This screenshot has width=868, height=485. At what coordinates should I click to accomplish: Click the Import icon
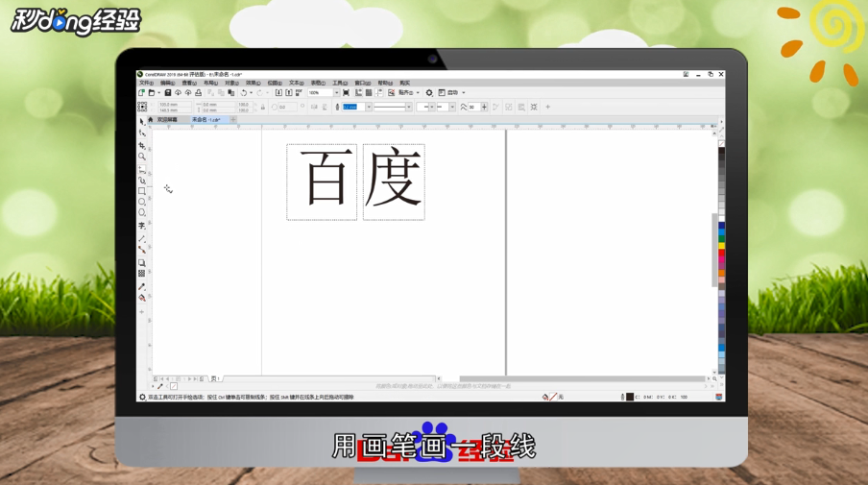pyautogui.click(x=279, y=92)
